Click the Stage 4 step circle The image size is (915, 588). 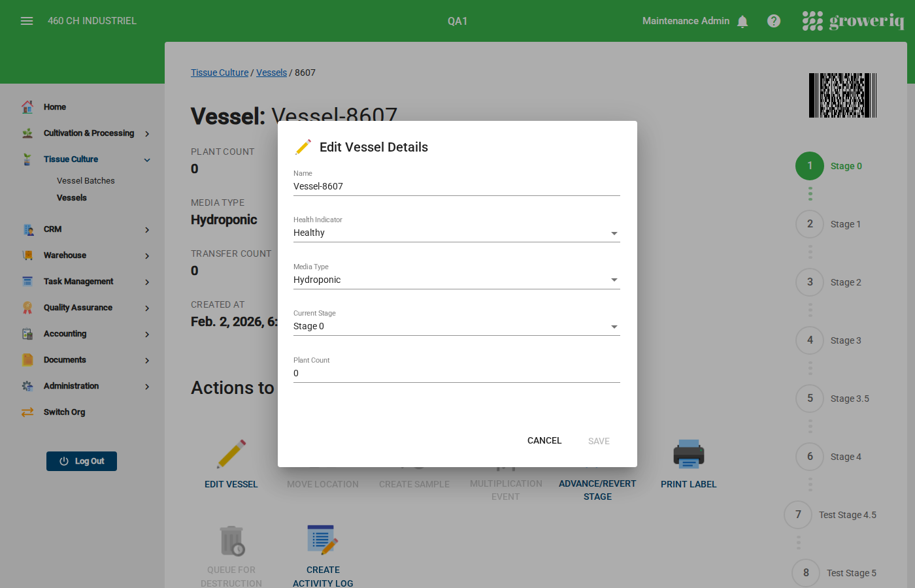tap(810, 457)
